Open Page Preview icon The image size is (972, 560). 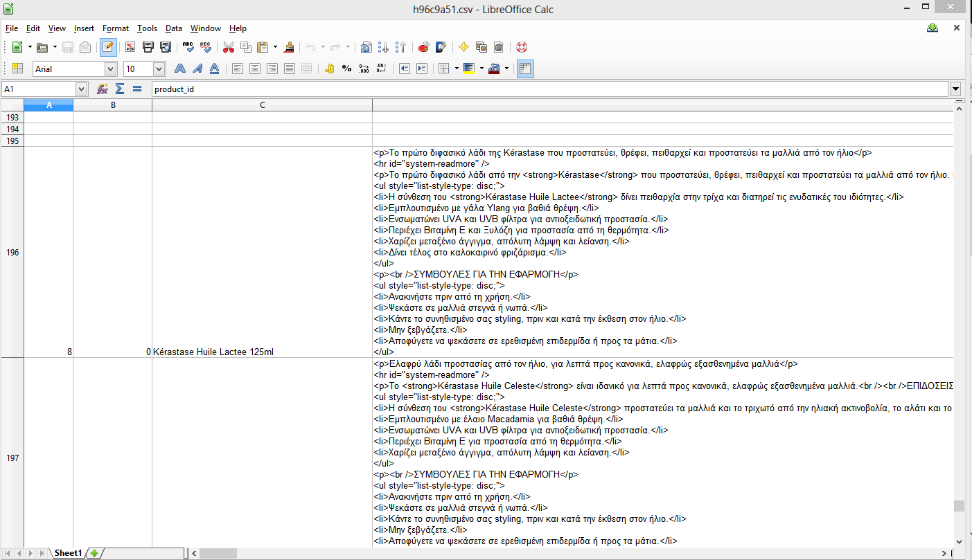point(165,47)
